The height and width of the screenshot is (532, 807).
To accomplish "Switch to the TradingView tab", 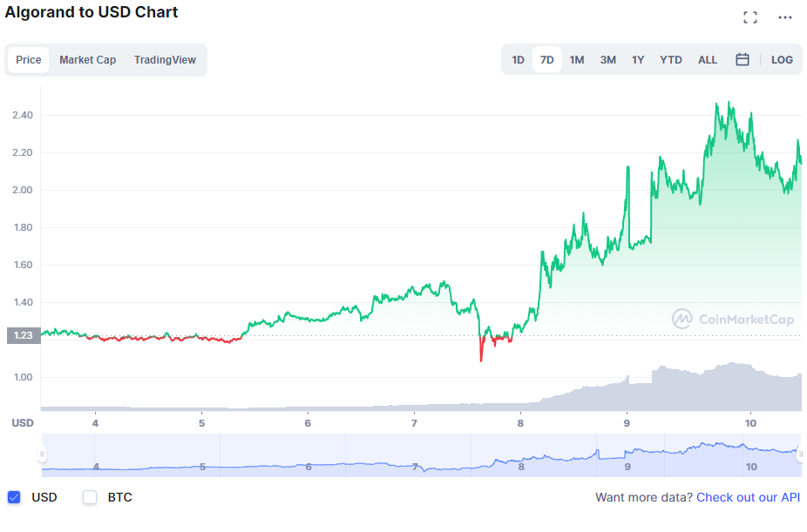I will (165, 59).
